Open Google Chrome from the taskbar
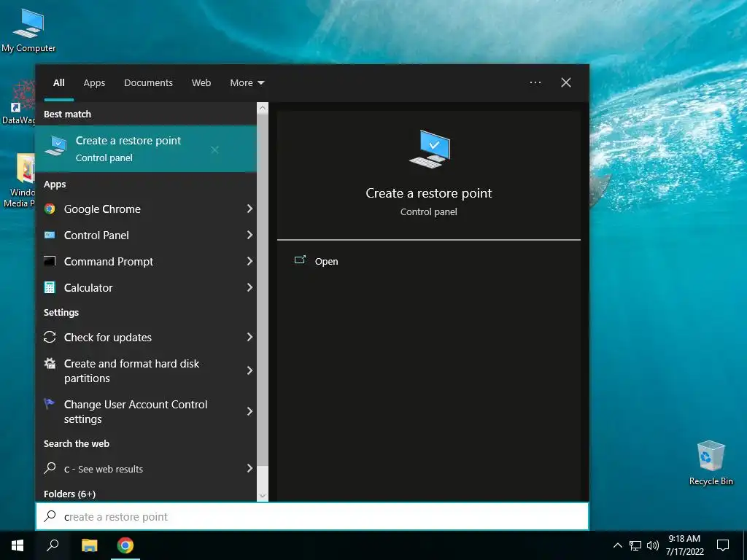Screen dimensions: 747x560 tap(125, 545)
